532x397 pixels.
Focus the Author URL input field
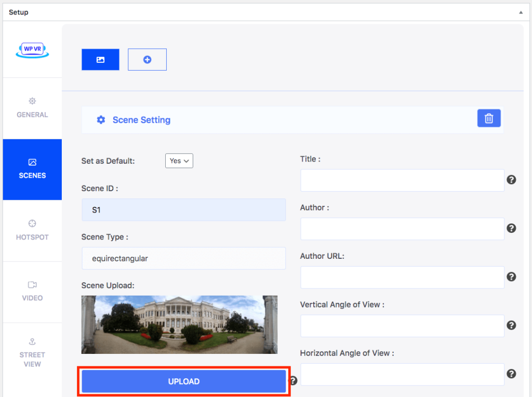point(403,277)
